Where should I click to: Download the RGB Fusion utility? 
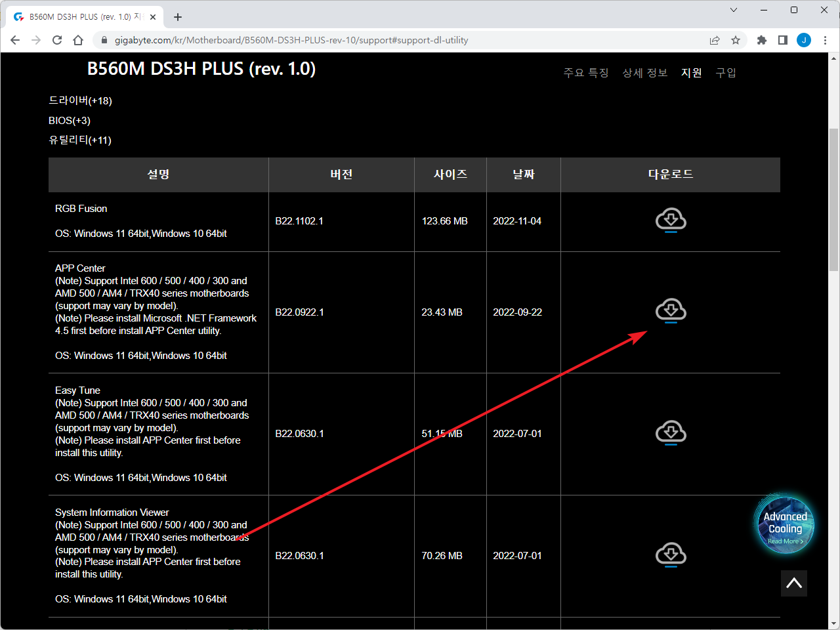671,220
